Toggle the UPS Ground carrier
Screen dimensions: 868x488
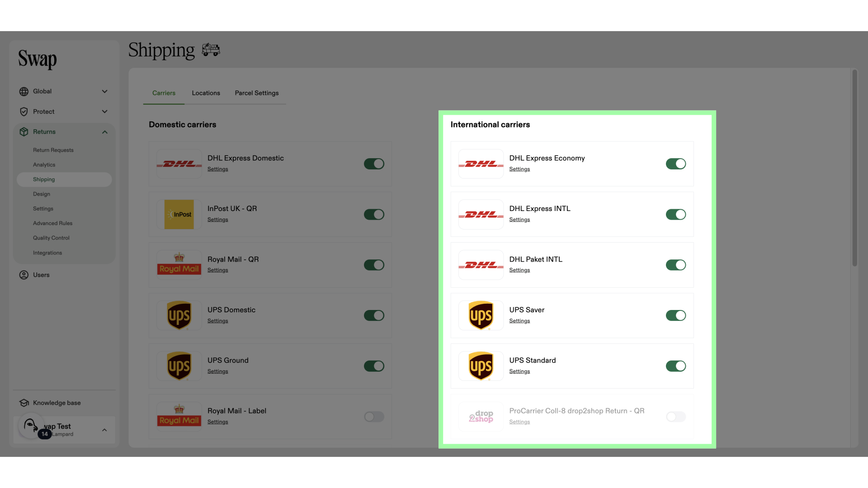pyautogui.click(x=374, y=366)
